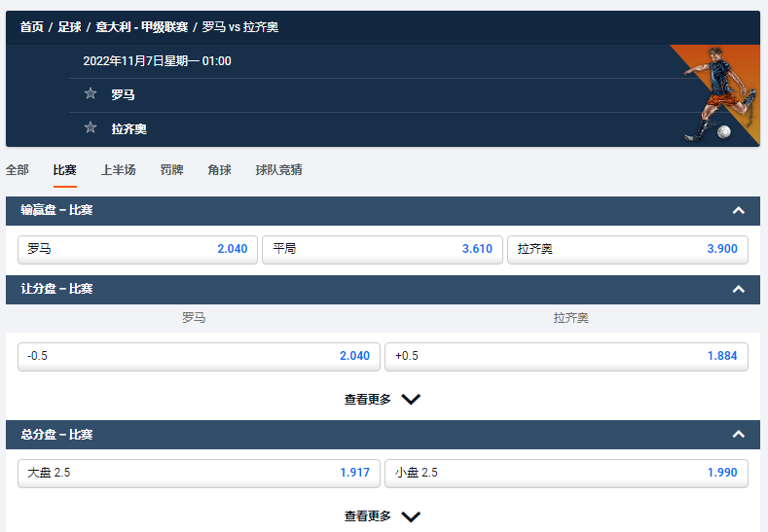The image size is (768, 532).
Task: Open 意大利 - 甲级联赛 breadcrumb link
Action: [x=141, y=27]
